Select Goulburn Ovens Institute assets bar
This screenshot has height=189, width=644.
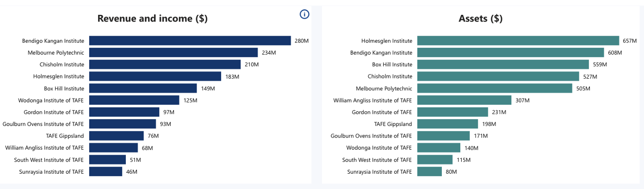[444, 136]
